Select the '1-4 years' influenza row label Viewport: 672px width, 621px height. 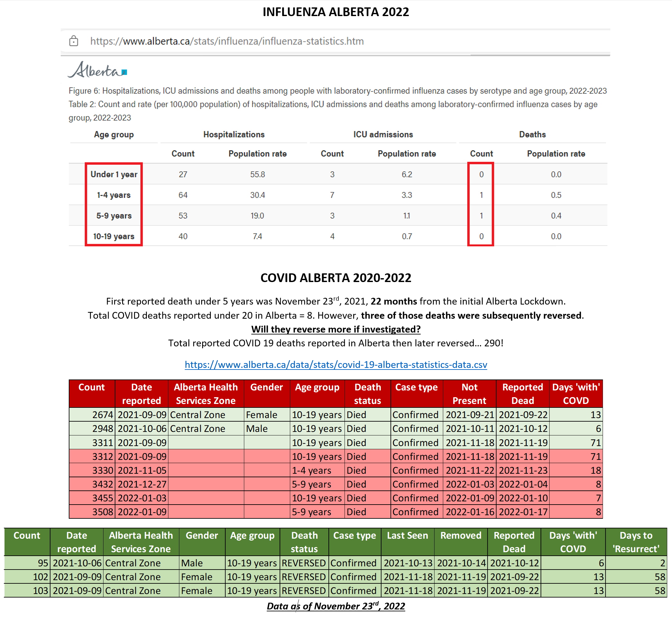[x=114, y=195]
